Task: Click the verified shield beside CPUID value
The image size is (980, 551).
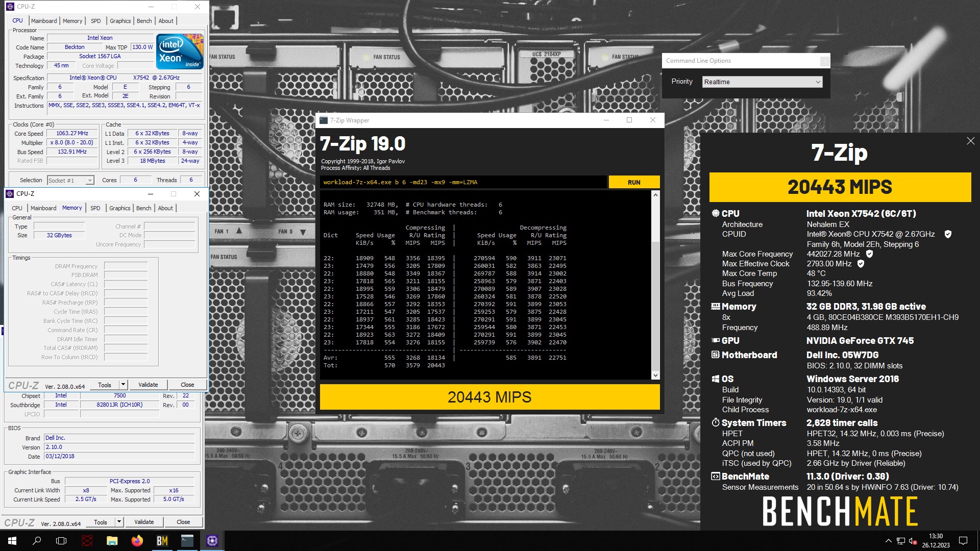Action: coord(948,234)
